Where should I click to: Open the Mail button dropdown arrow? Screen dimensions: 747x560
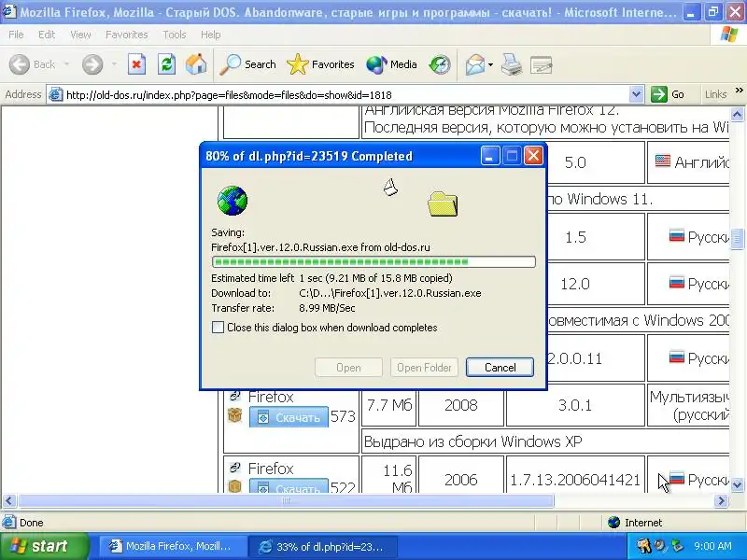pyautogui.click(x=490, y=64)
